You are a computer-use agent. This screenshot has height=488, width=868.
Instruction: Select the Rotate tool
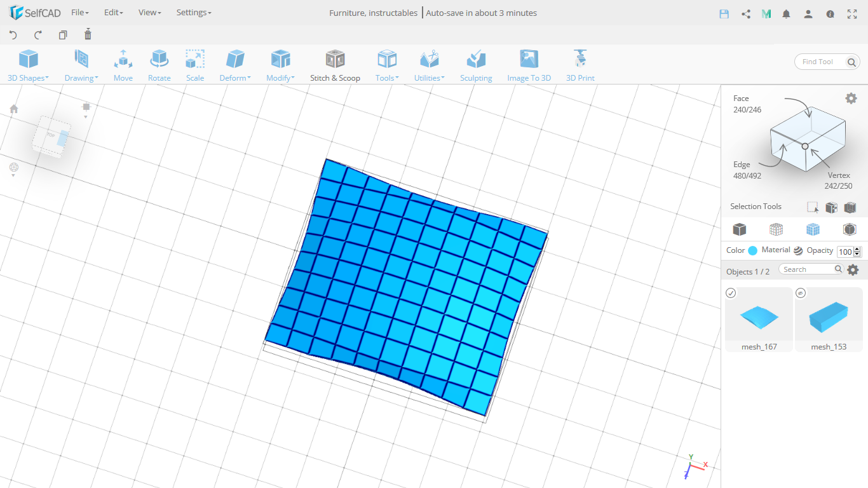pyautogui.click(x=159, y=65)
